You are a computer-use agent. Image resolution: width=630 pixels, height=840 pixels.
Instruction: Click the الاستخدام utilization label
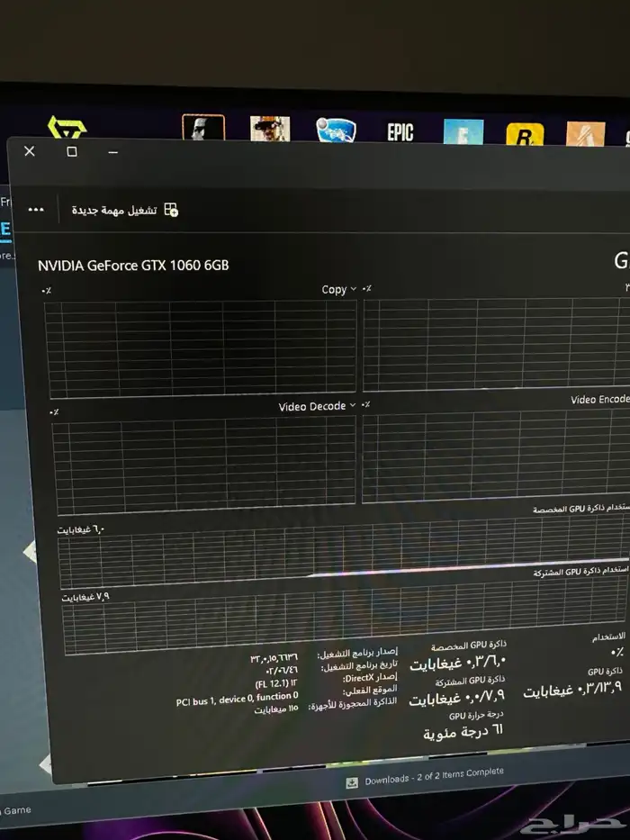tap(608, 637)
